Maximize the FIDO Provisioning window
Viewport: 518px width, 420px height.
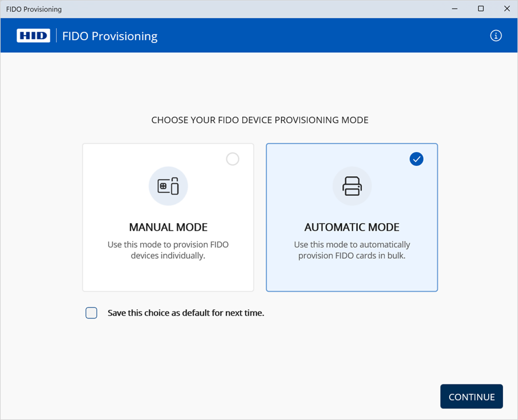(x=481, y=9)
